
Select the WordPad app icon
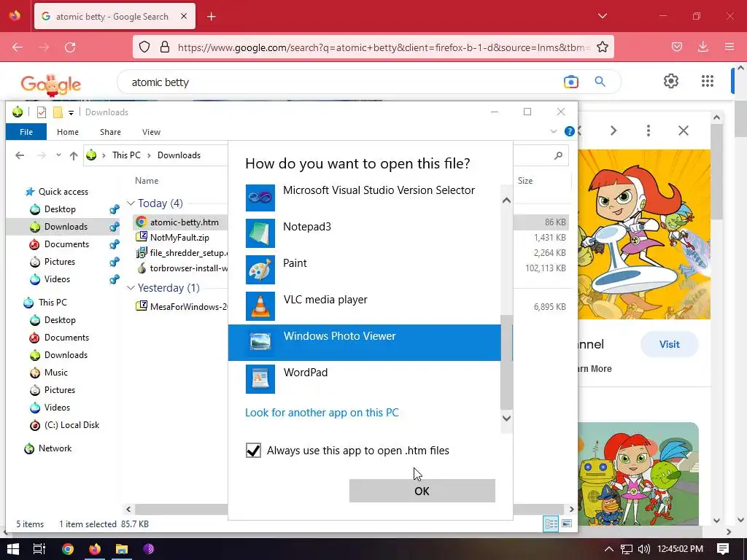coord(260,379)
